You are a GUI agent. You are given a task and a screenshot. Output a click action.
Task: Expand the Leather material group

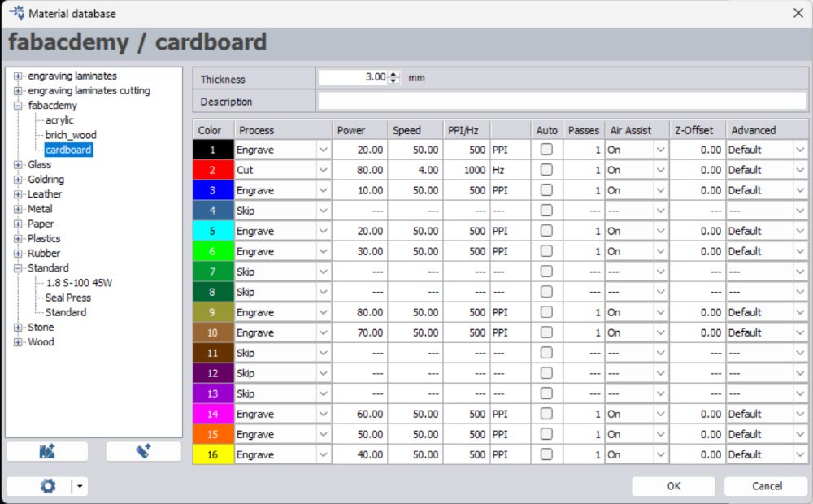(x=18, y=194)
